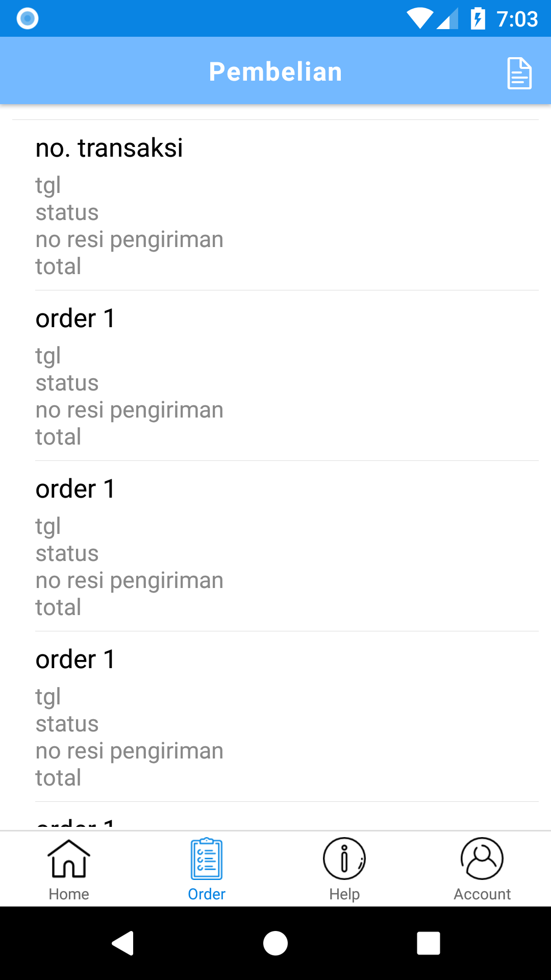This screenshot has width=551, height=980.
Task: Open the Account profile icon
Action: click(482, 859)
